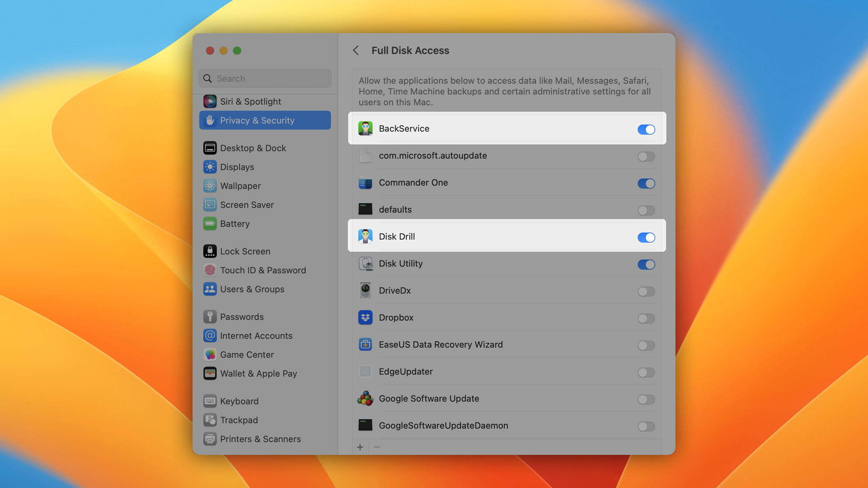Click the BackService app icon
This screenshot has width=868, height=488.
point(365,129)
